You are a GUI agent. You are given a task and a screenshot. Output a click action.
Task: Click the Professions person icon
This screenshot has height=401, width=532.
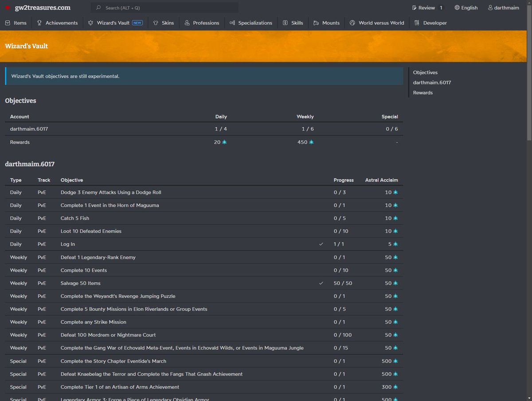tap(187, 23)
